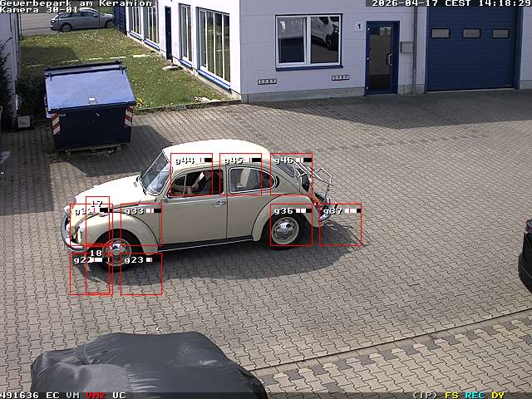Select the g44 motion detection box

(191, 175)
